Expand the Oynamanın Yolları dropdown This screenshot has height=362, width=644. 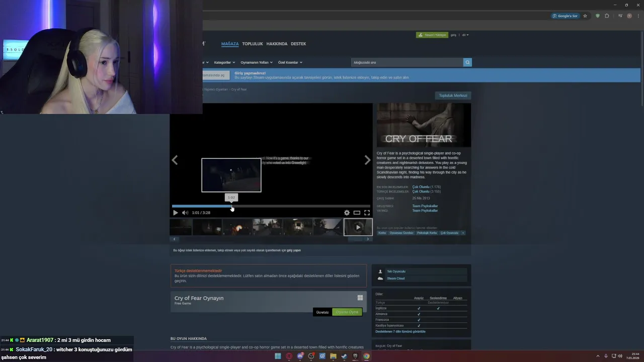[257, 62]
